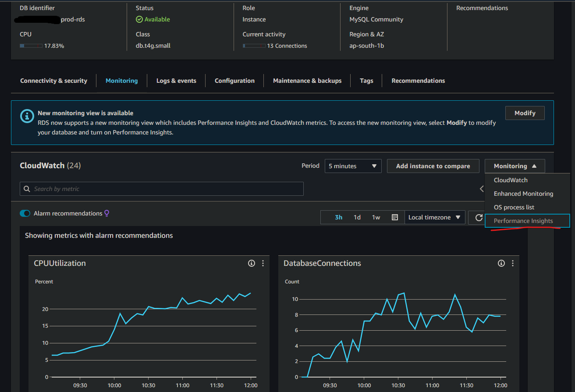575x392 pixels.
Task: Click Showing metrics with alarm recommendations text
Action: [x=99, y=236]
